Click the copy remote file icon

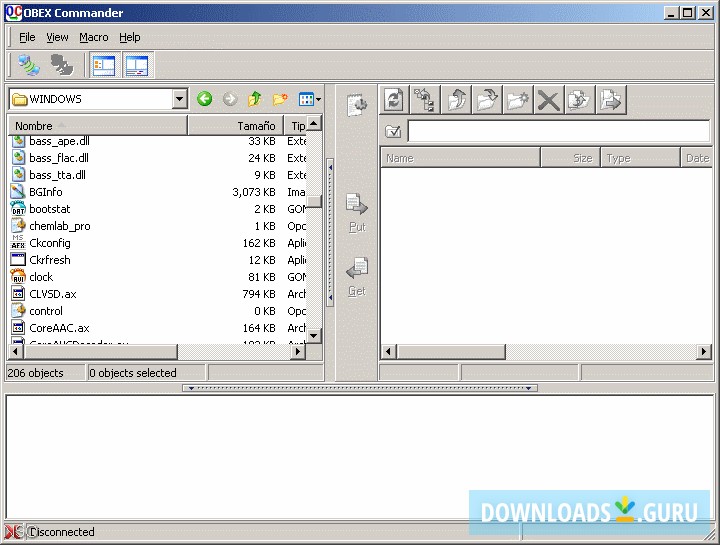tap(579, 99)
